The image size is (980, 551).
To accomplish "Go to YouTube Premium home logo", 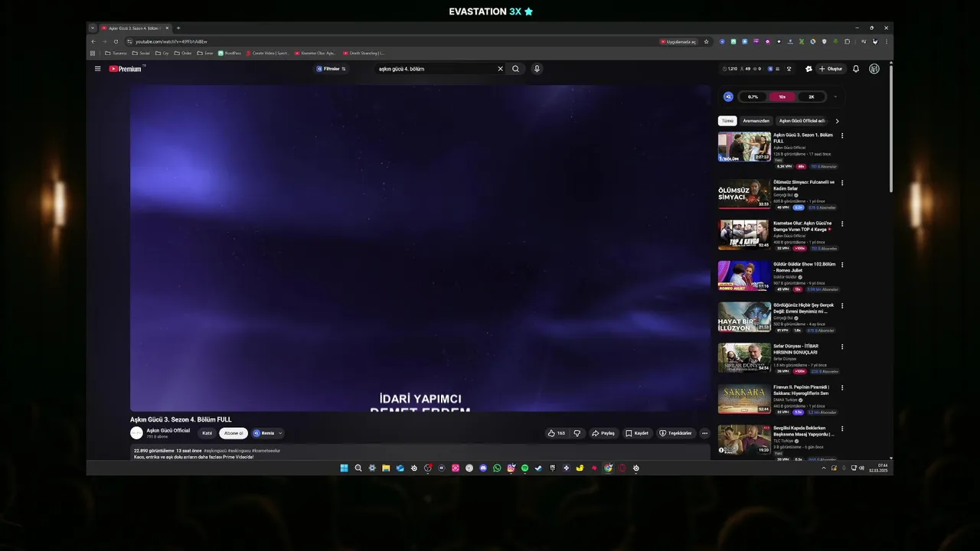I will (126, 69).
